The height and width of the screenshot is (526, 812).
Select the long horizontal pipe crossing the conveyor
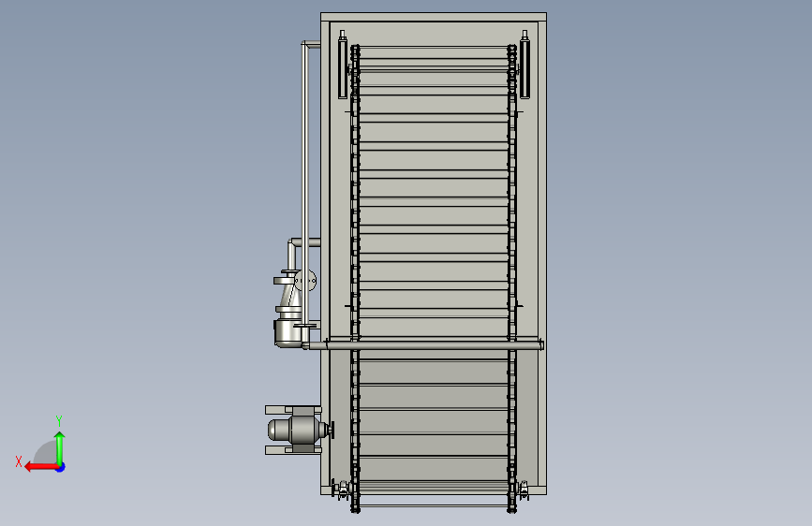[x=422, y=345]
